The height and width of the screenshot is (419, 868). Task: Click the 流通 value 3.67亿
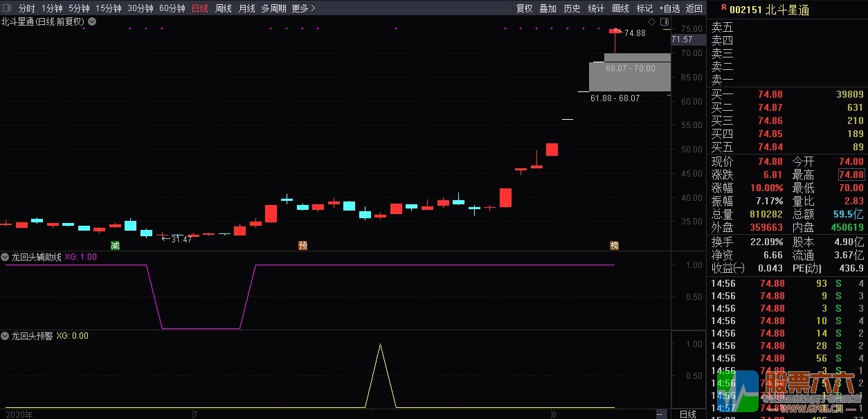coord(849,255)
